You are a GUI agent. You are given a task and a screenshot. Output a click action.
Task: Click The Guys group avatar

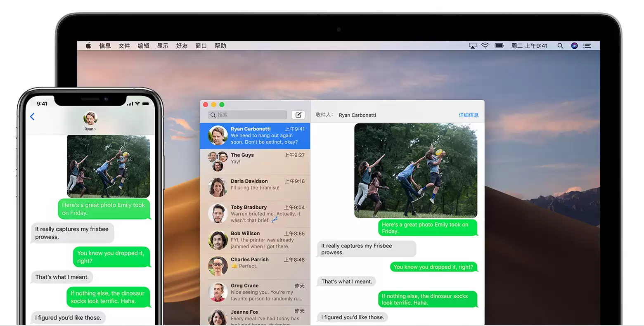(x=218, y=161)
